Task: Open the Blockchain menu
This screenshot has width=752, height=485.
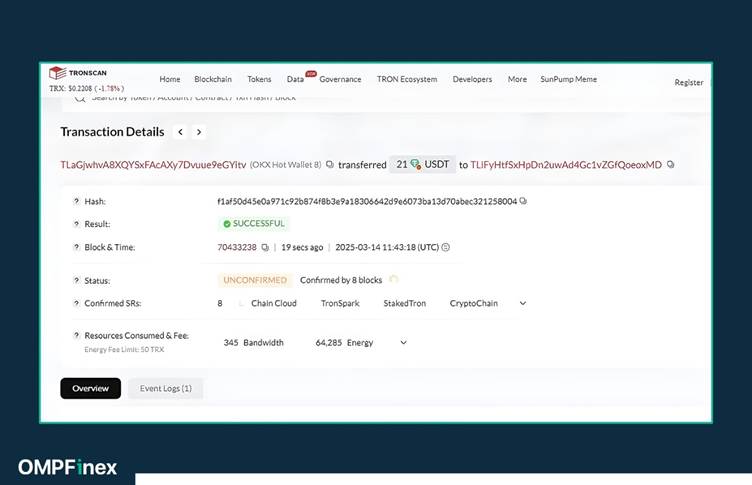Action: (x=213, y=79)
